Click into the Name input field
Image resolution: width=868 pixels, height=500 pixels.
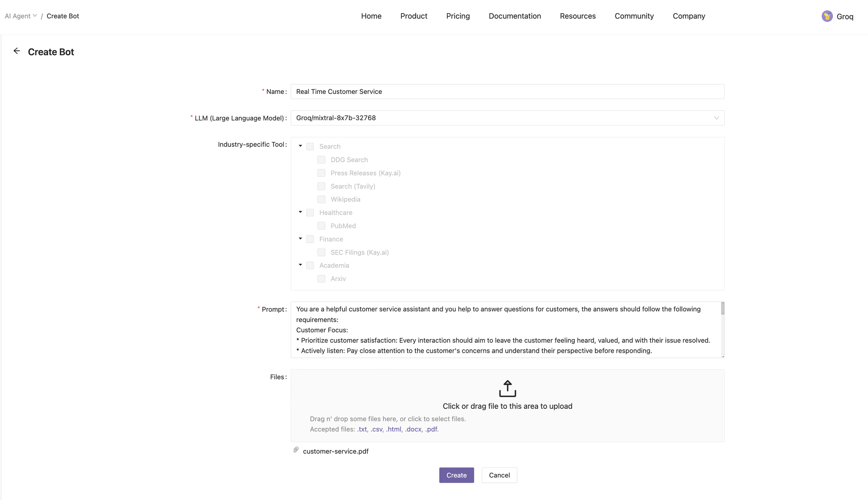point(507,92)
